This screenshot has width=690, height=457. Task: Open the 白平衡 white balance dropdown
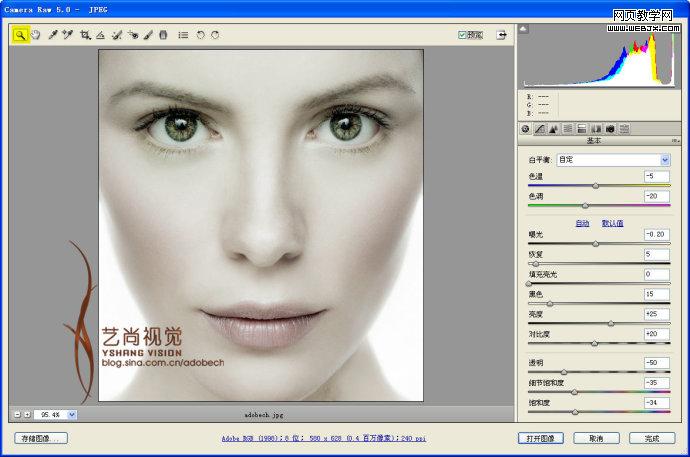click(613, 160)
